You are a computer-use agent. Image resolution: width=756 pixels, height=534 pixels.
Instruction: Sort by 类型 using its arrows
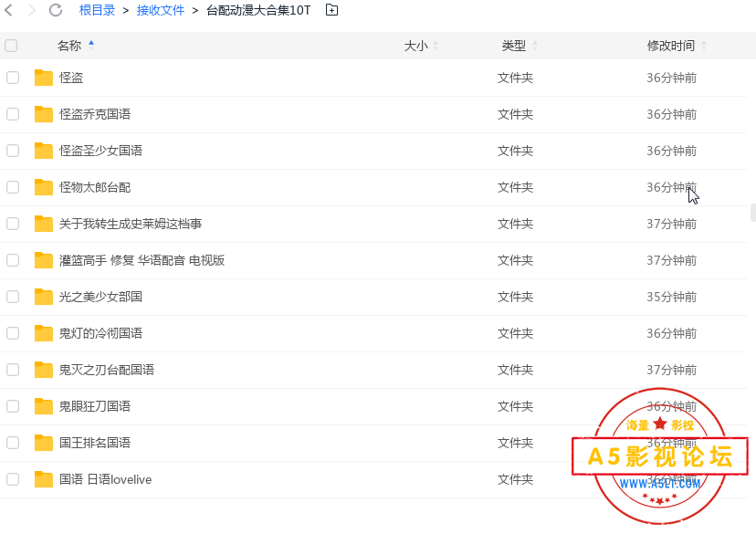click(535, 46)
